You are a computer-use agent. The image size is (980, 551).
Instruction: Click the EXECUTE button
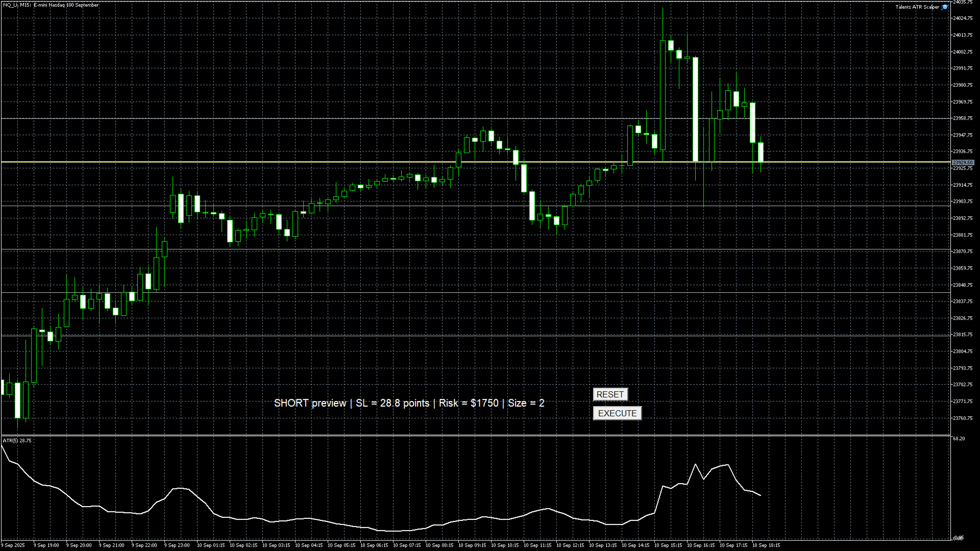click(617, 413)
